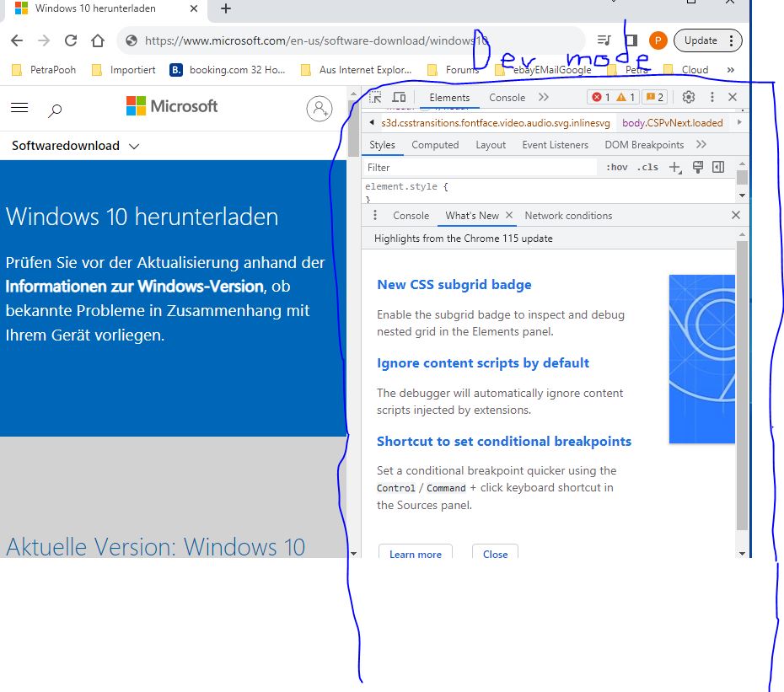Open Aus Internet Explorer bookmark folder
Image resolution: width=784 pixels, height=692 pixels.
(x=356, y=69)
